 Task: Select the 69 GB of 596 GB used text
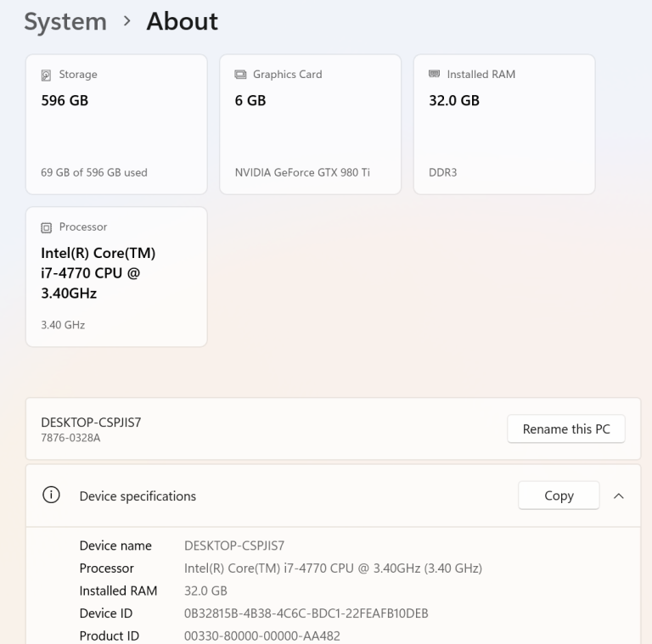[94, 172]
